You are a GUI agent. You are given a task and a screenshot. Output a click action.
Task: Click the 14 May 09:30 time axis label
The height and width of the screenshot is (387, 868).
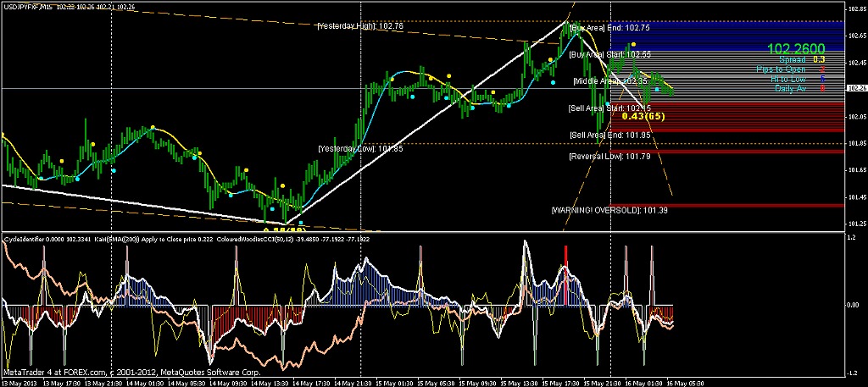click(x=228, y=383)
